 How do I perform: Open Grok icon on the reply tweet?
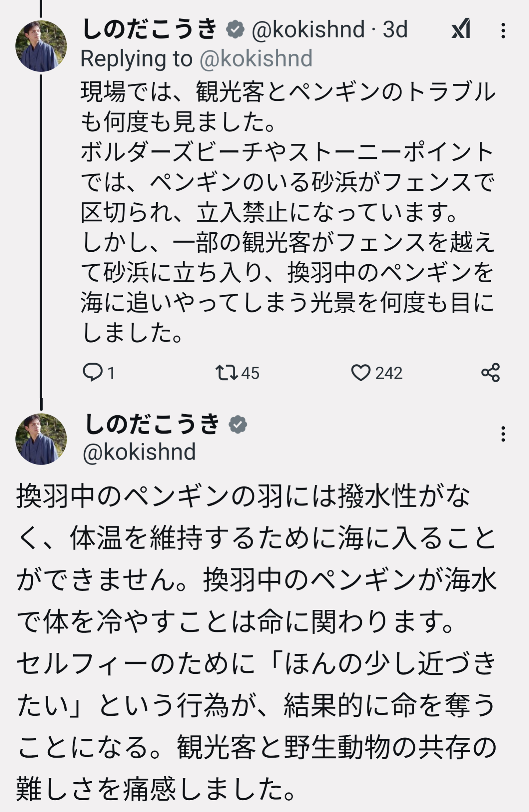(461, 29)
